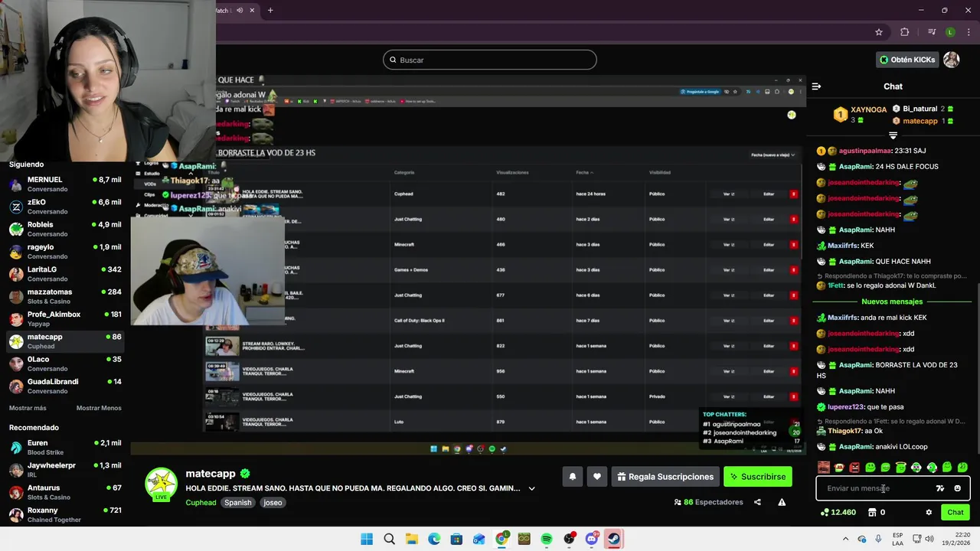Click the matecapp channel name
The image size is (980, 551).
pyautogui.click(x=211, y=474)
